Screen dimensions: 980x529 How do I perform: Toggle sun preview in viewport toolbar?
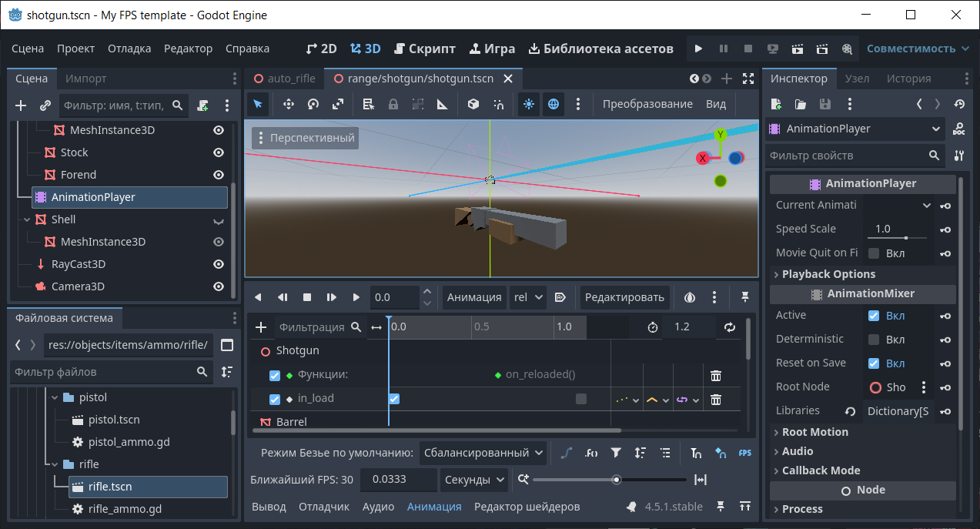(x=529, y=104)
